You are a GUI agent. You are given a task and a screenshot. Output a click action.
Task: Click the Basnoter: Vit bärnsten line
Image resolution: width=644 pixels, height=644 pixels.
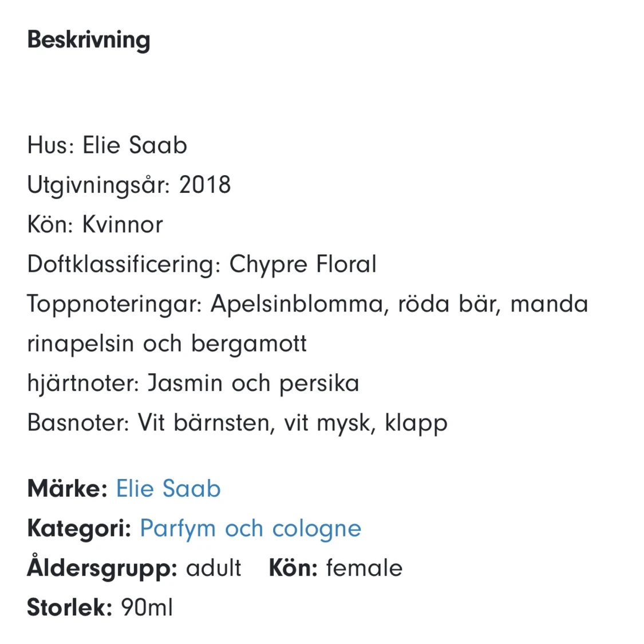point(237,423)
